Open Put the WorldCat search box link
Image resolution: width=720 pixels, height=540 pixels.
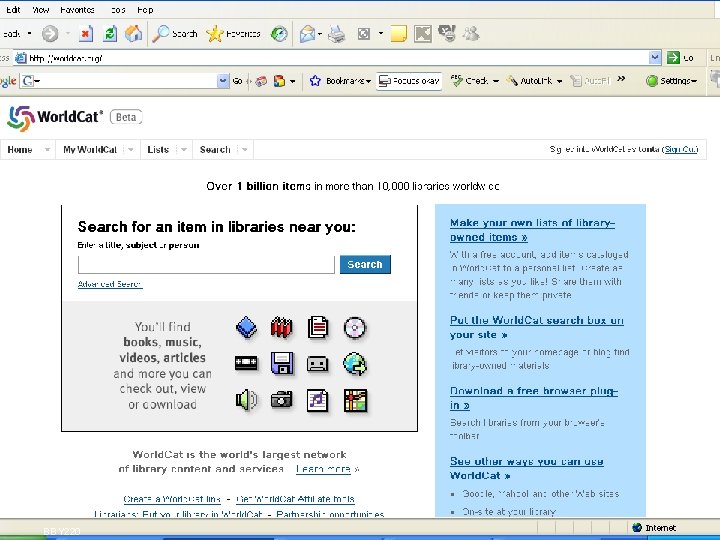click(x=537, y=327)
